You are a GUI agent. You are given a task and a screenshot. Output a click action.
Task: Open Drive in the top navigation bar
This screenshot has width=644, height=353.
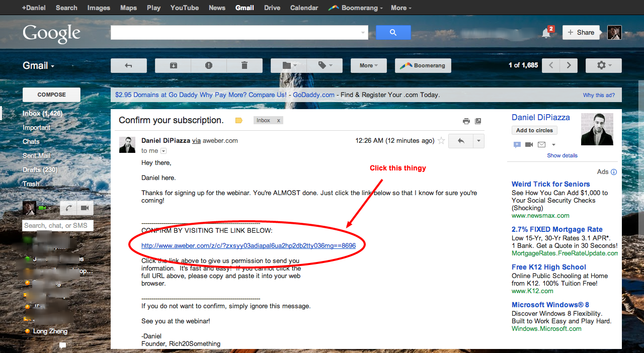click(x=272, y=8)
